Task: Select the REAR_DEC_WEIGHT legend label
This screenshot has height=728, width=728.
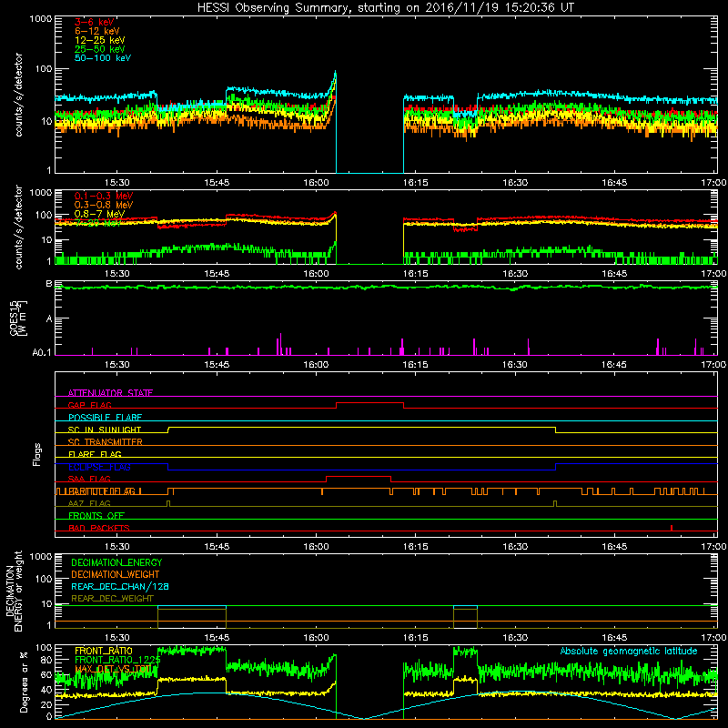Action: click(x=112, y=599)
